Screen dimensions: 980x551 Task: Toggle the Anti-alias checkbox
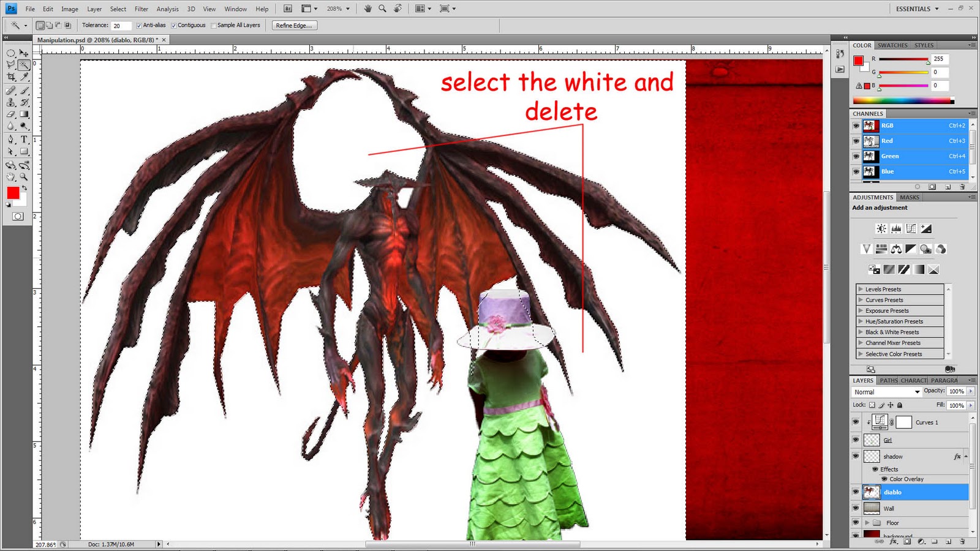click(x=139, y=26)
